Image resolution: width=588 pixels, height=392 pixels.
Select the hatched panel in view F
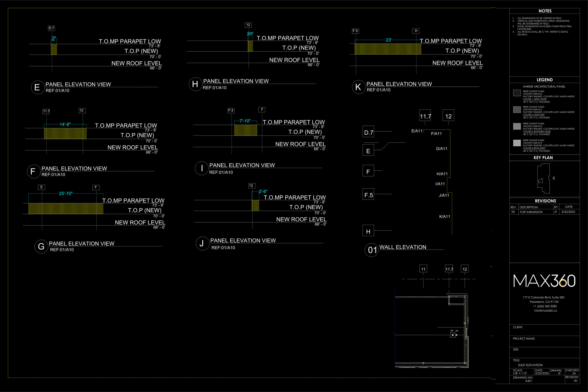[x=65, y=133]
